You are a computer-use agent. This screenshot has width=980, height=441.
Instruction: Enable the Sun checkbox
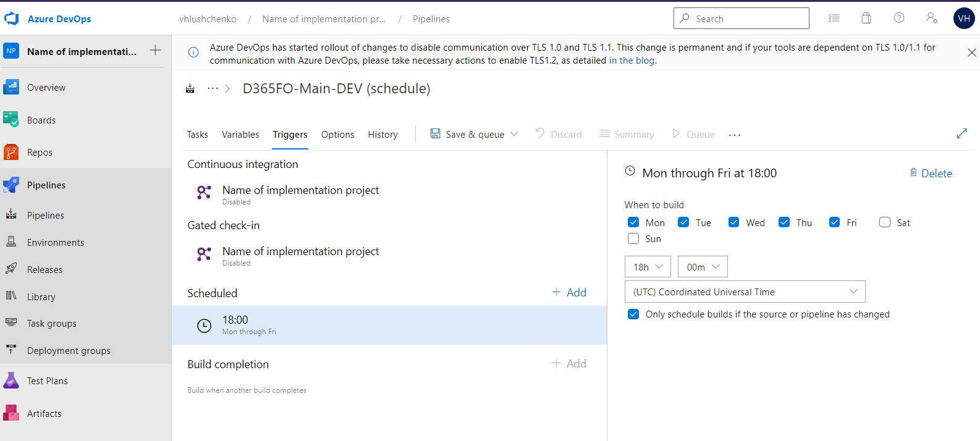click(x=633, y=238)
